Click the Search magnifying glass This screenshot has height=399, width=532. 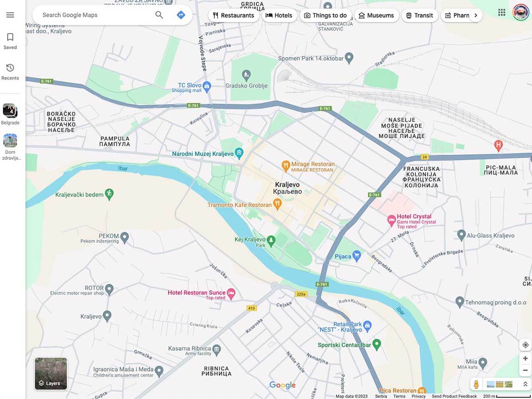(159, 15)
